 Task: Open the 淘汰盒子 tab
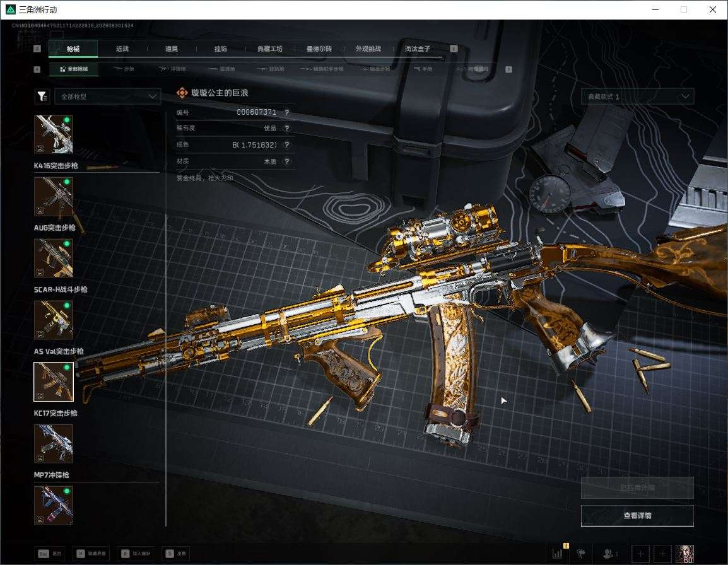click(x=418, y=49)
